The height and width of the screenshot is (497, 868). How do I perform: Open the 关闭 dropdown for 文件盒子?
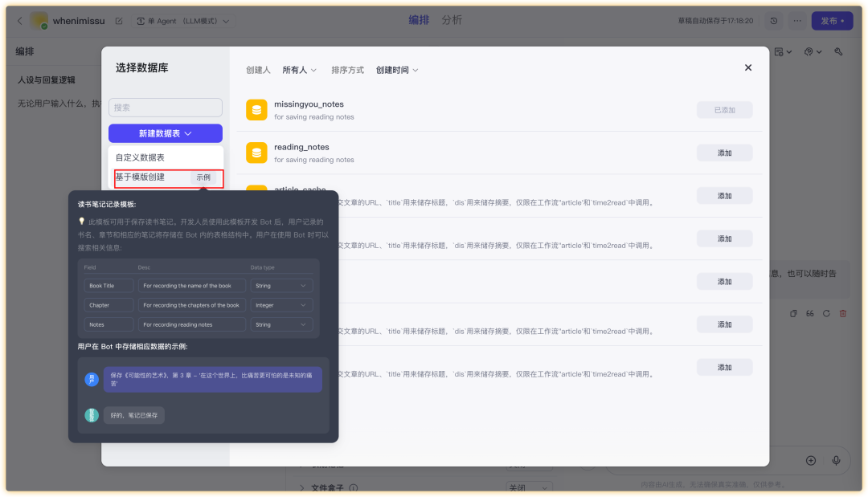[529, 487]
